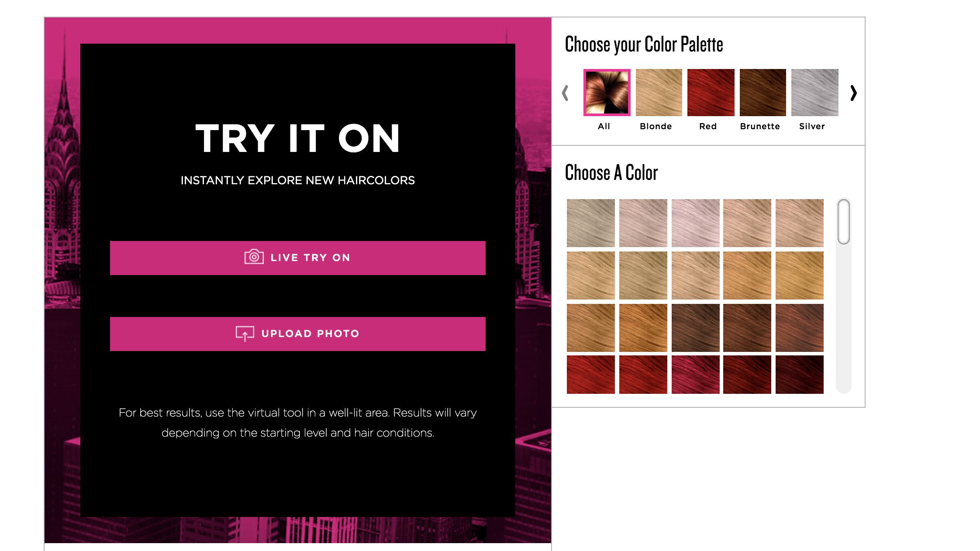This screenshot has height=551, width=980.
Task: Select the Red palette thumbnail
Action: 711,93
